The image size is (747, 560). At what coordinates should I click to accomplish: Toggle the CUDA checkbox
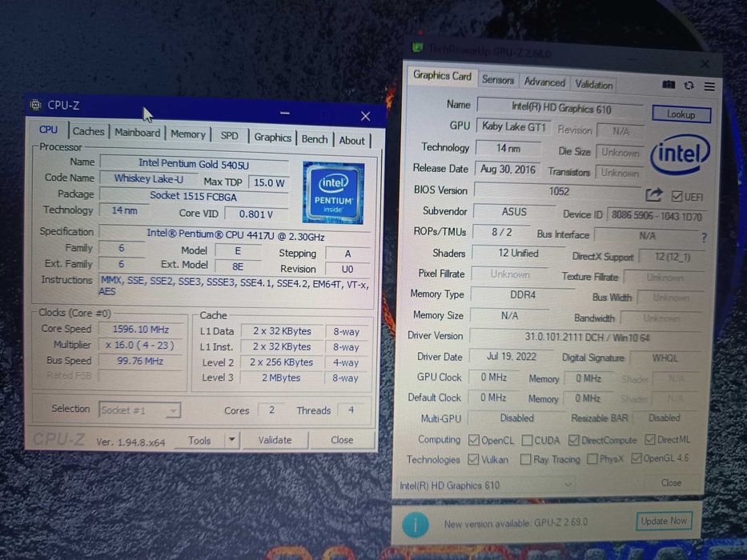(527, 440)
